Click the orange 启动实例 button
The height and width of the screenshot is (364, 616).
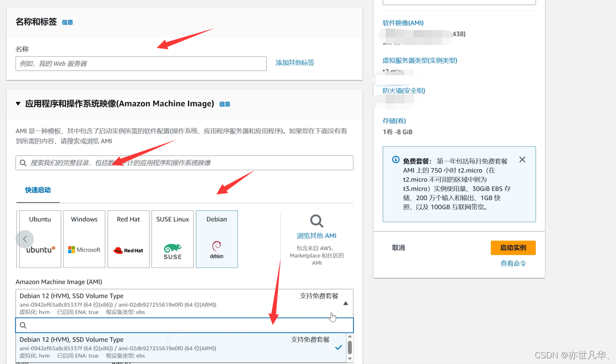pos(513,248)
